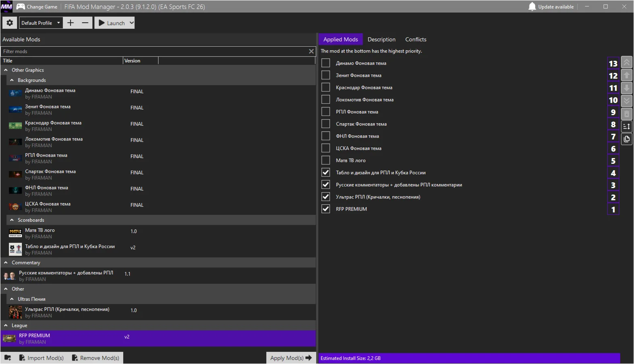
Task: Enable the Динамо Фоновая тема checkbox
Action: pyautogui.click(x=326, y=63)
